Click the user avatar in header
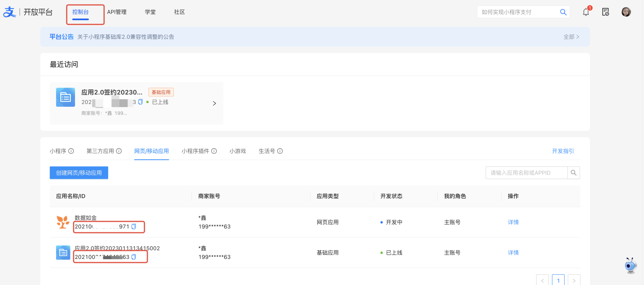The width and height of the screenshot is (644, 285). [x=626, y=12]
